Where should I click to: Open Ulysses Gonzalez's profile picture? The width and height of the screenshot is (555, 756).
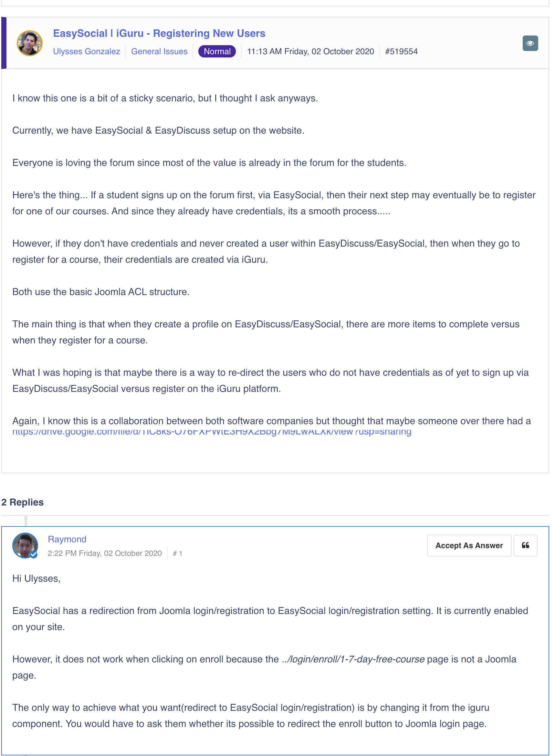tap(30, 43)
